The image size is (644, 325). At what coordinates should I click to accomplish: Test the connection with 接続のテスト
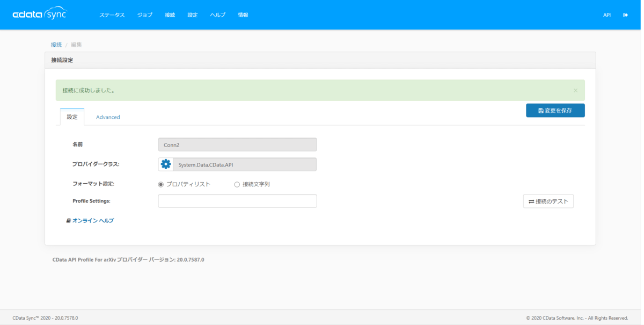click(548, 201)
